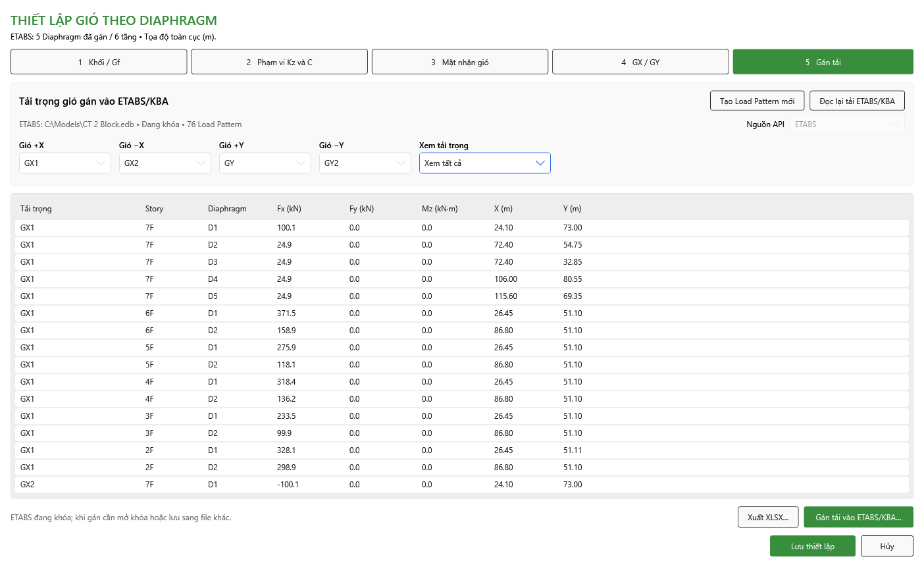Screen dimensions: 924x567
Task: Click Gán tải vào ETABS/KBA button
Action: tap(858, 517)
